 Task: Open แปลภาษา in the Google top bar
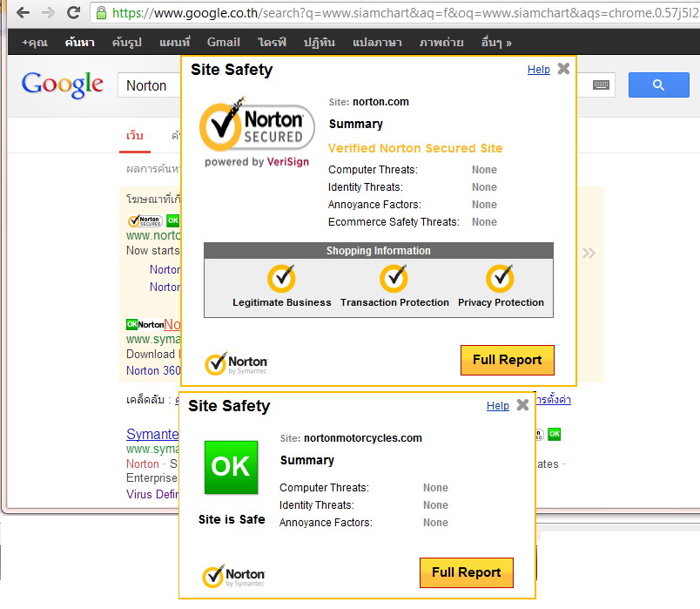pos(377,42)
